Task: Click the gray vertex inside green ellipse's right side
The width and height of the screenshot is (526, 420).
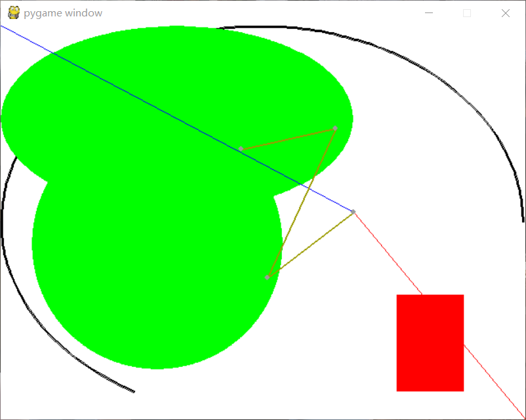Action: tap(334, 128)
